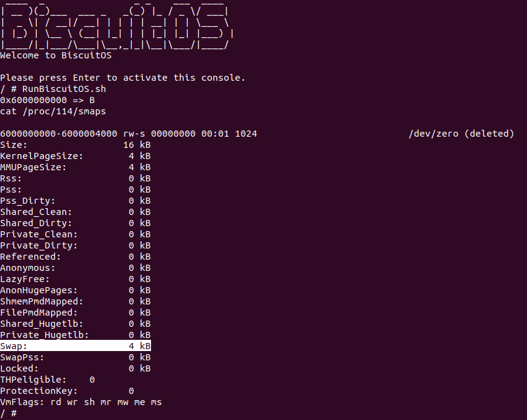Click the 'THPeligible' line

[x=47, y=380]
